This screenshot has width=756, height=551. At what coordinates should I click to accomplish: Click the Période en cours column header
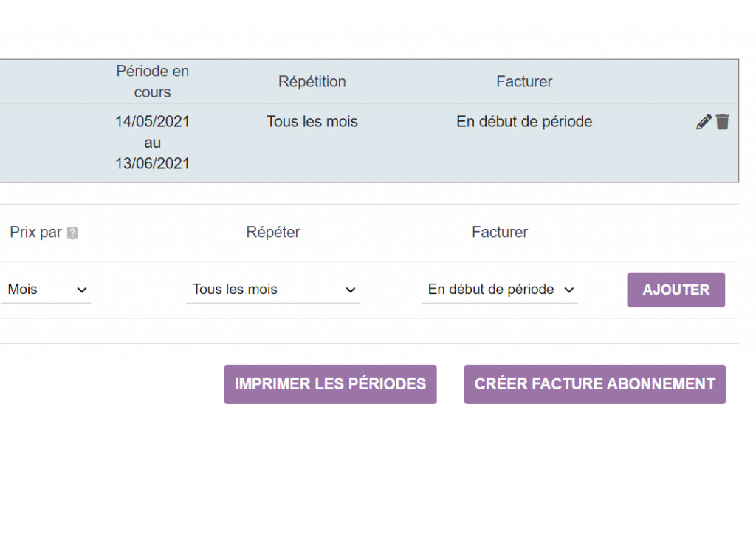pos(153,81)
